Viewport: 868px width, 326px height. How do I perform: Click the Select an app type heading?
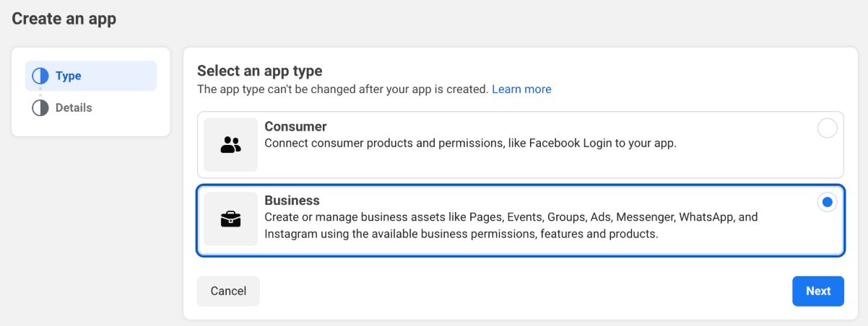[259, 71]
